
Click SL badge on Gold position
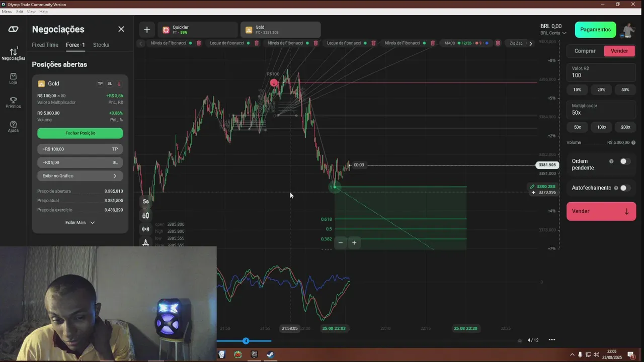click(110, 83)
